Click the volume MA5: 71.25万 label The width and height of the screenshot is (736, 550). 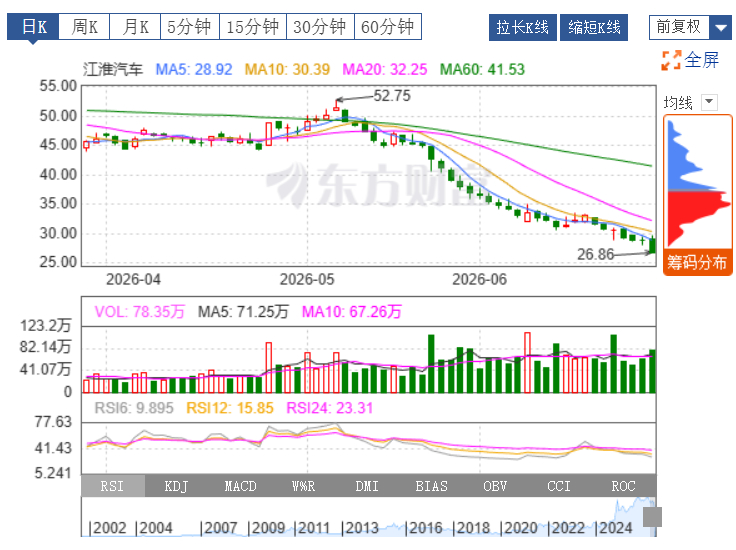tap(243, 312)
